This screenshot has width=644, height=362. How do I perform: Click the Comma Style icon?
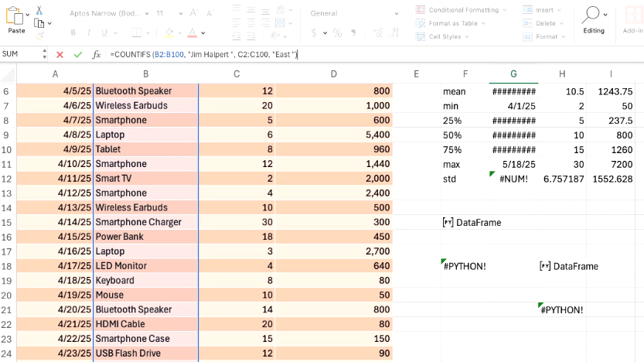(x=353, y=32)
